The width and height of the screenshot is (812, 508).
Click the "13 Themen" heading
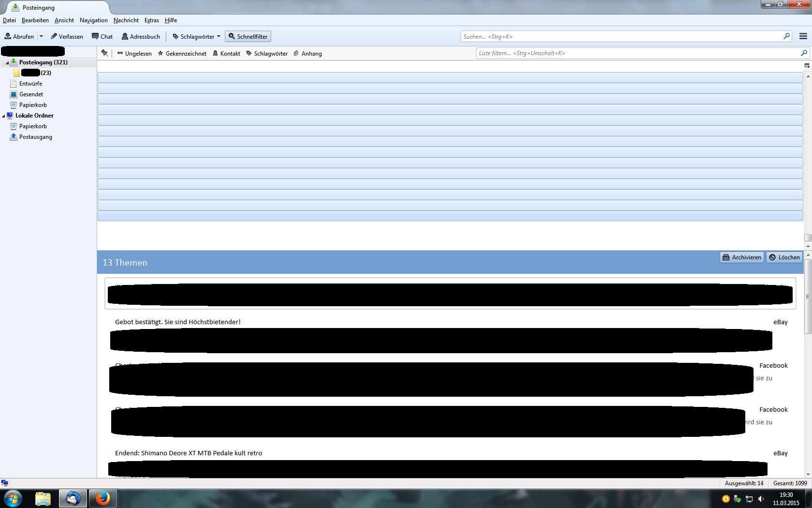pos(125,263)
